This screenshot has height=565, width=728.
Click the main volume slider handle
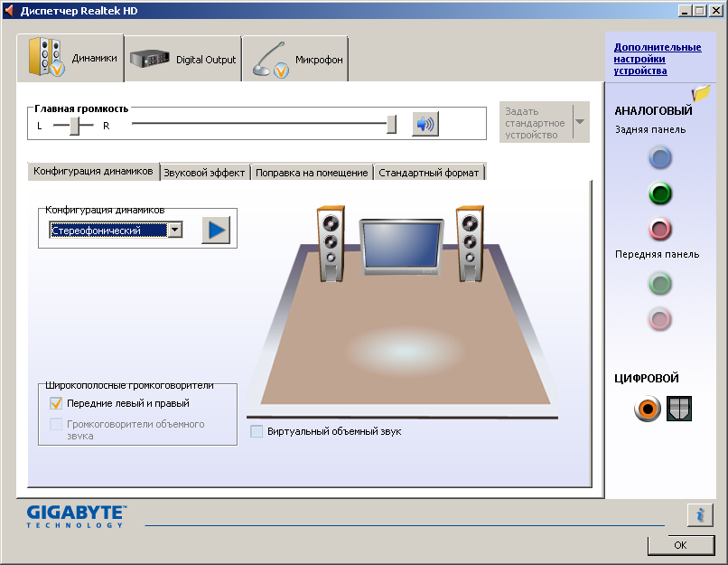pyautogui.click(x=391, y=124)
